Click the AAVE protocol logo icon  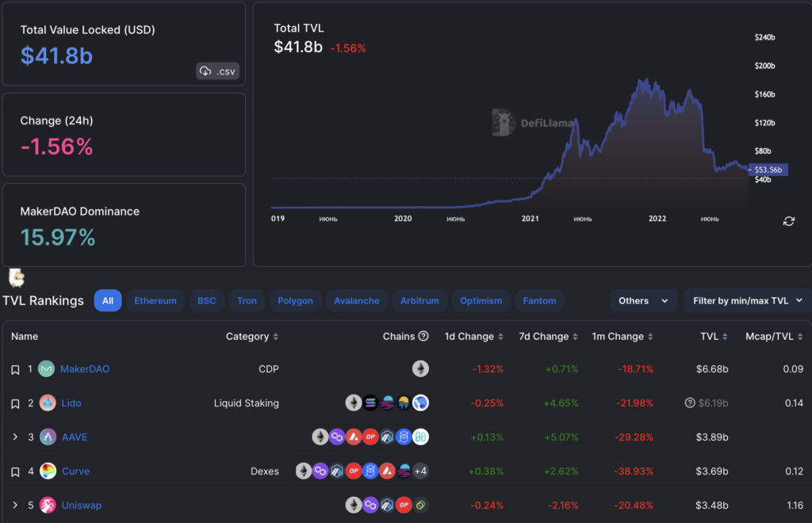pyautogui.click(x=48, y=437)
